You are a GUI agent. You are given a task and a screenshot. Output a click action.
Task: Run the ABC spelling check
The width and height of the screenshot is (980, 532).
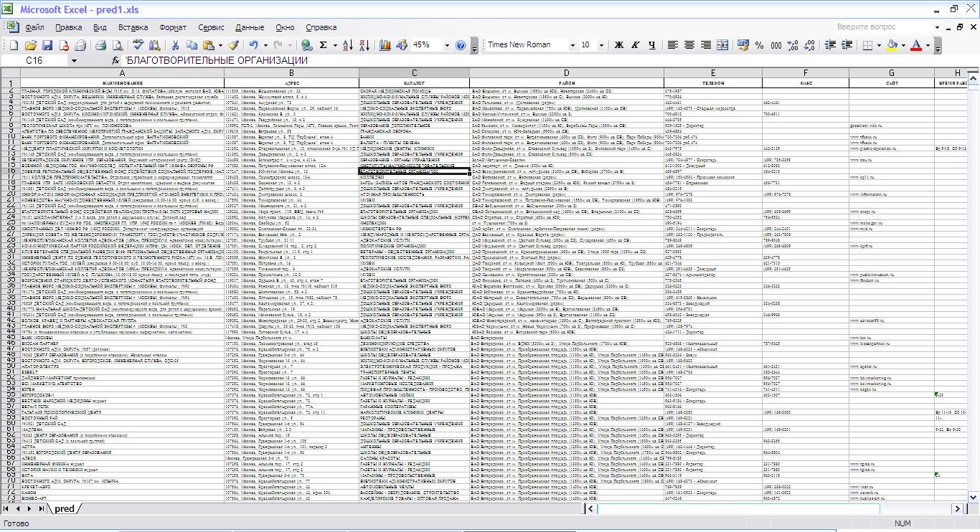click(x=138, y=44)
